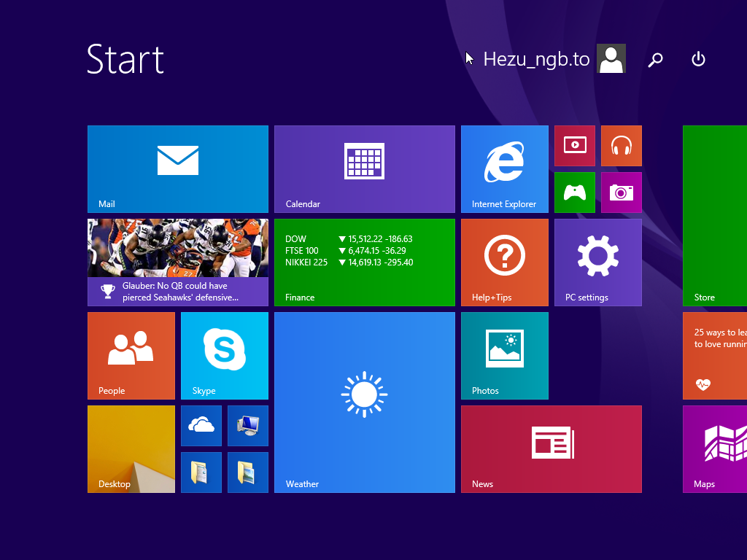Screen dimensions: 747x560
Task: Launch the Camera tile
Action: (621, 192)
